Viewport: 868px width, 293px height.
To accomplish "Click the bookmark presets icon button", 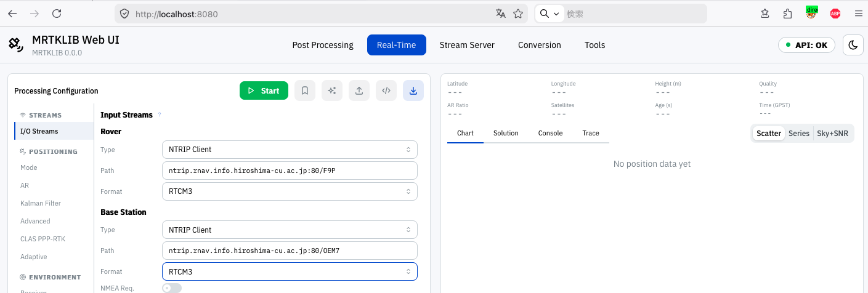I will pos(305,90).
